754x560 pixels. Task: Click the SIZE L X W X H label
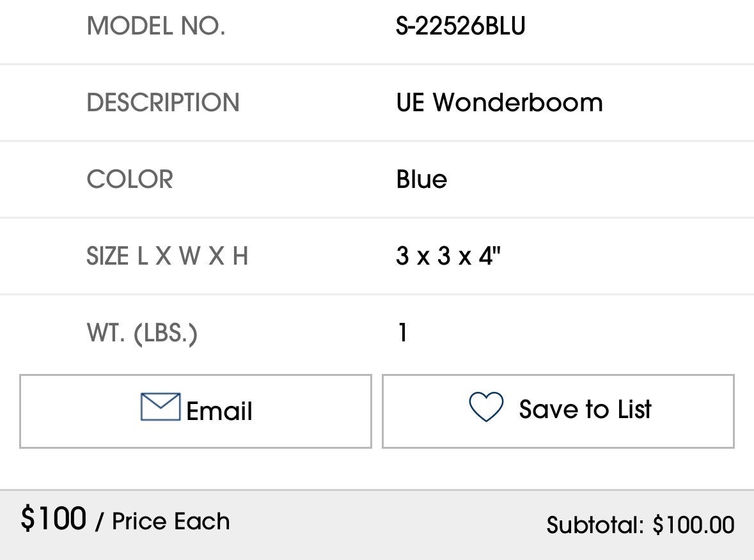tap(168, 256)
